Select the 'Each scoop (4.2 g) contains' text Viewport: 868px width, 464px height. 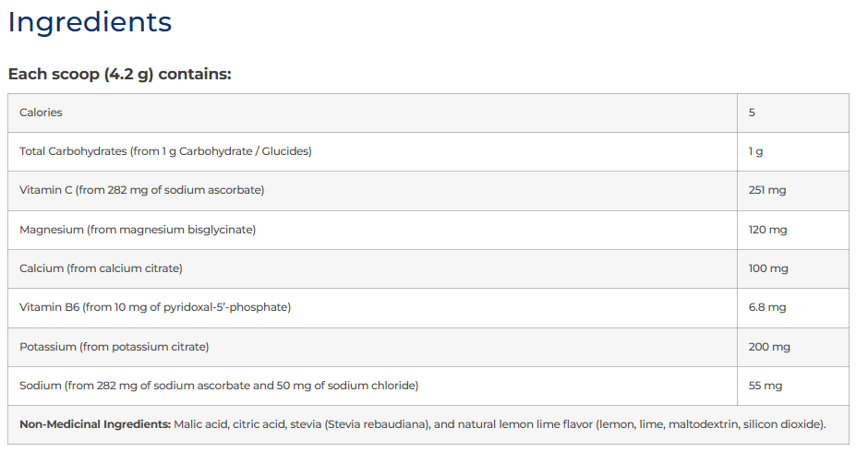coord(119,74)
